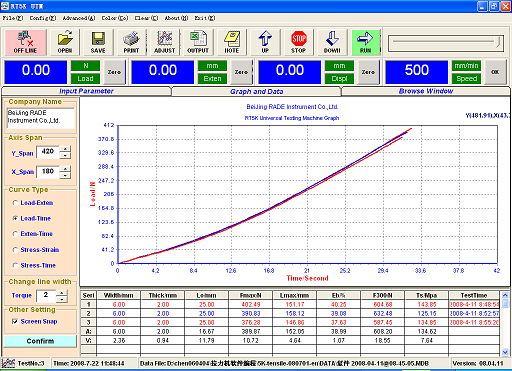Select table row 2 header

point(89,313)
